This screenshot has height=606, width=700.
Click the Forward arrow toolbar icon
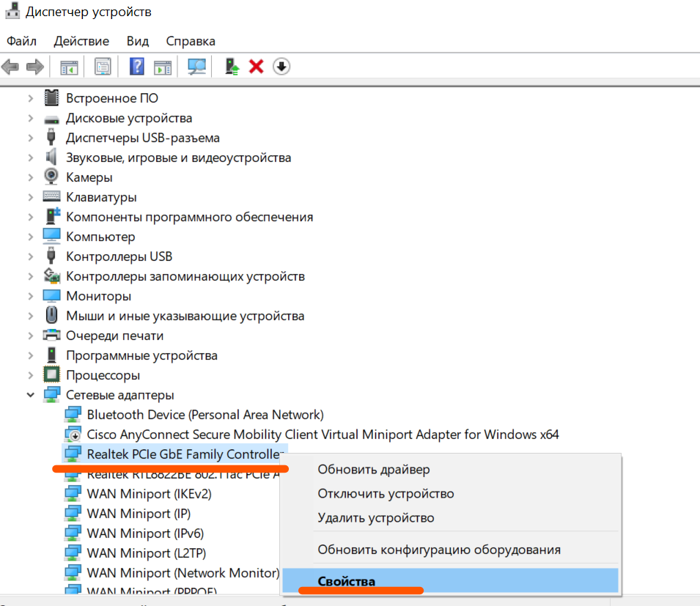35,67
